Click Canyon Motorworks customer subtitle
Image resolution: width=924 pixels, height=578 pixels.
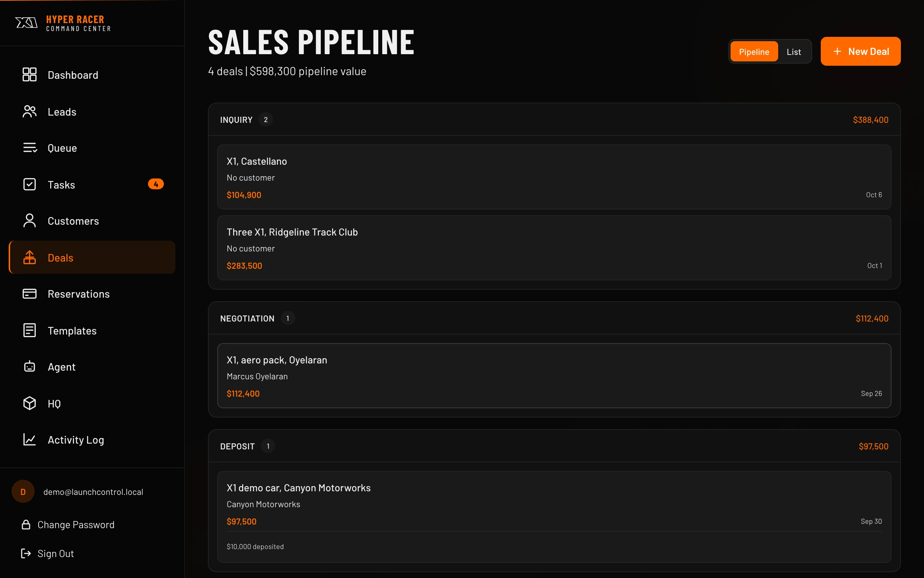click(x=263, y=504)
